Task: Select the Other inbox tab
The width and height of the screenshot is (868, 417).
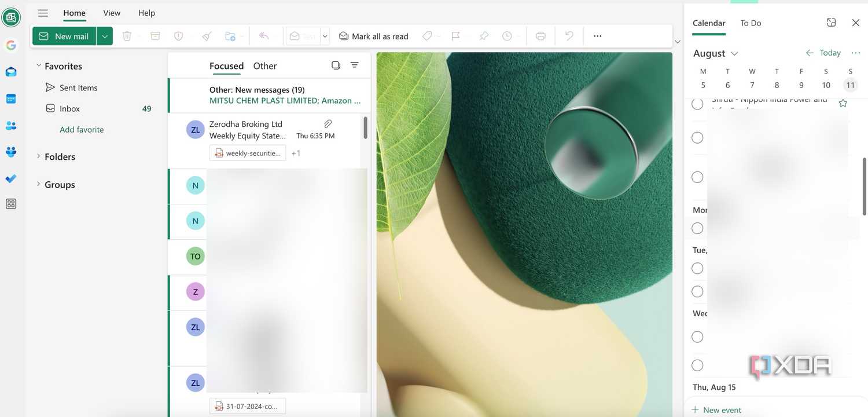Action: 265,66
